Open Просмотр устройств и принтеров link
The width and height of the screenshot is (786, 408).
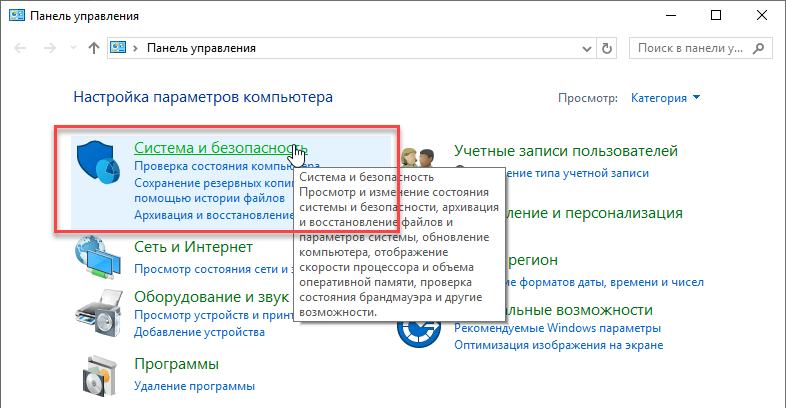(214, 315)
